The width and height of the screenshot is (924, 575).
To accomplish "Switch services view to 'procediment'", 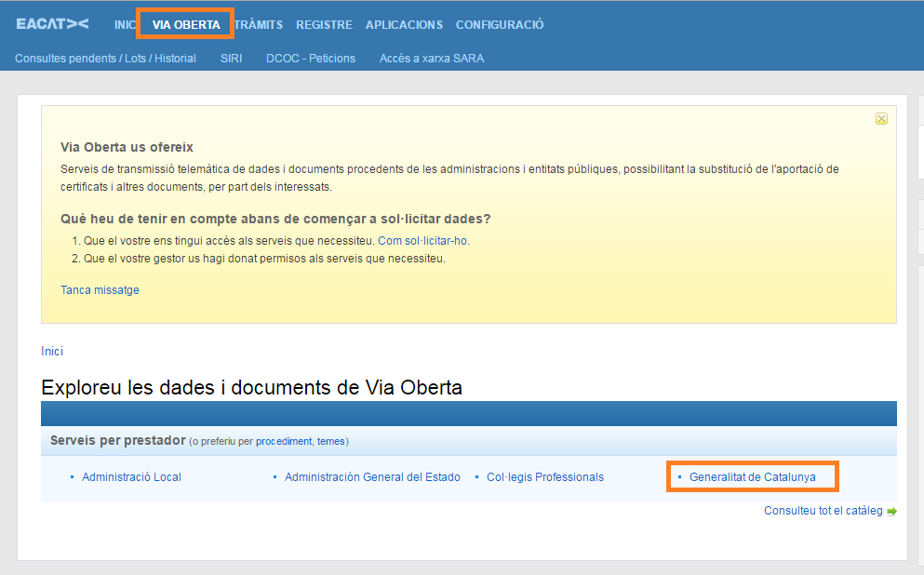I will tap(285, 441).
